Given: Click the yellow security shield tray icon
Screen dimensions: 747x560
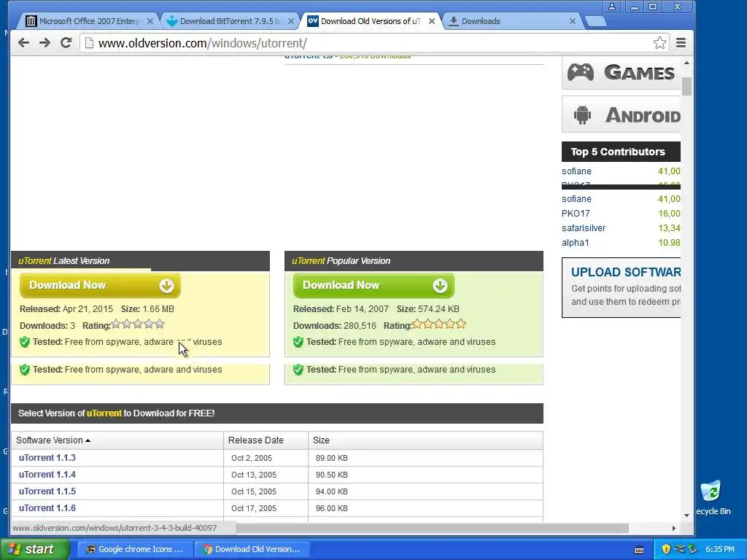Looking at the screenshot, I should [666, 549].
